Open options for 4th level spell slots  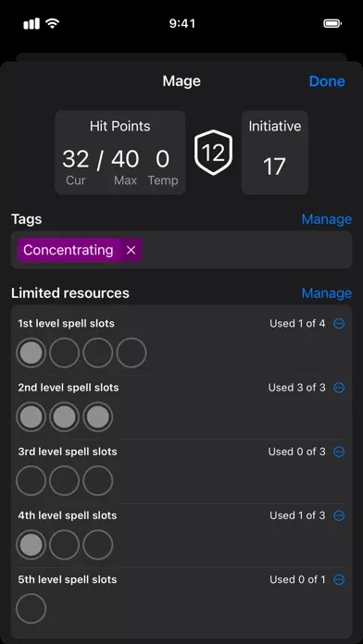point(339,515)
